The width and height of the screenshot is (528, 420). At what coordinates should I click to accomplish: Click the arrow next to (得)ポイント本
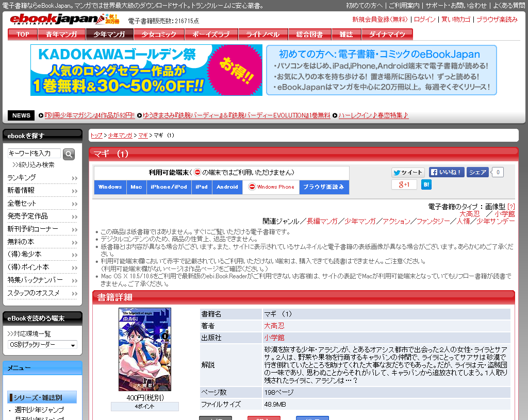74,268
